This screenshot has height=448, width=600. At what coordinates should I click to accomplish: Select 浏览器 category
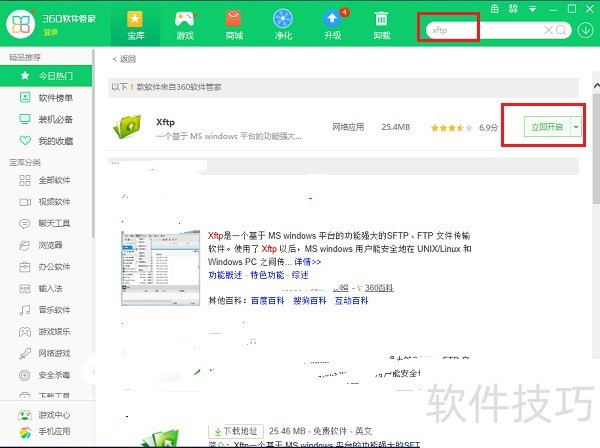(x=46, y=245)
